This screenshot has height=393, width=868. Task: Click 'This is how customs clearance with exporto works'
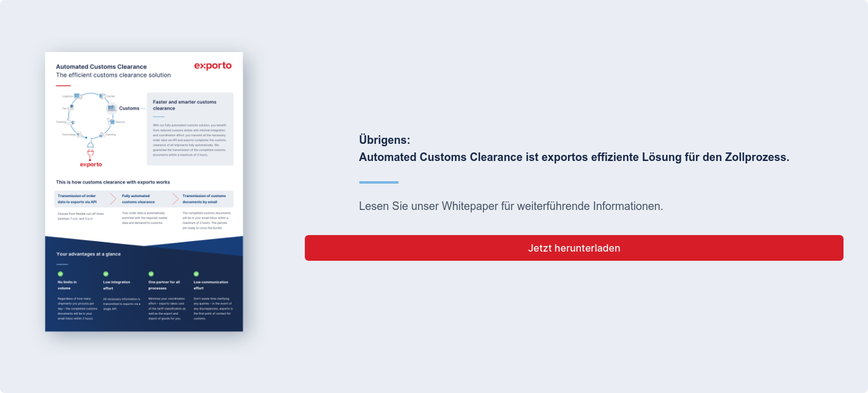point(113,182)
